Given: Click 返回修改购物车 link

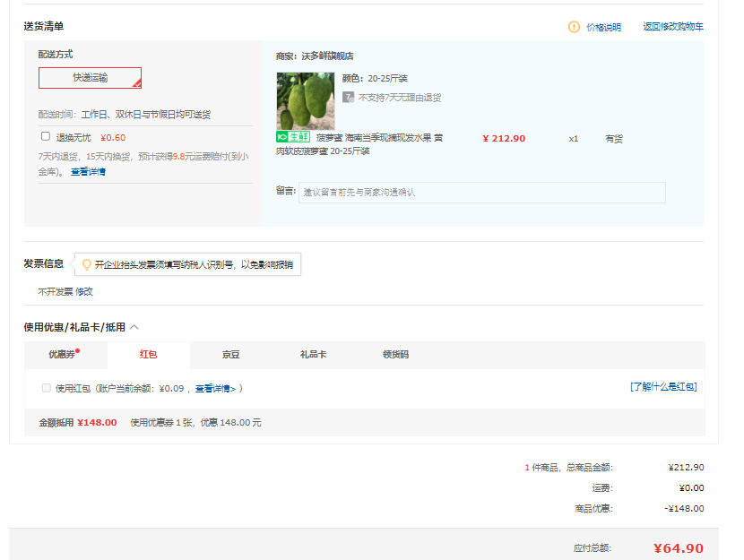Looking at the screenshot, I should tap(673, 27).
